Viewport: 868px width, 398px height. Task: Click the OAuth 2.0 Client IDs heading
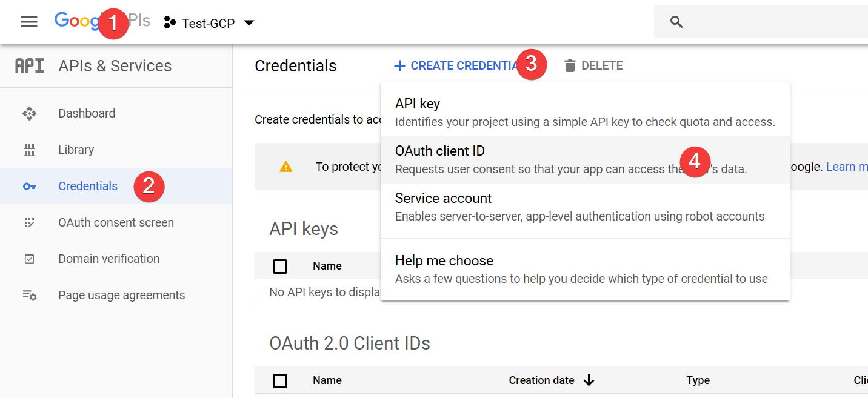coord(350,343)
